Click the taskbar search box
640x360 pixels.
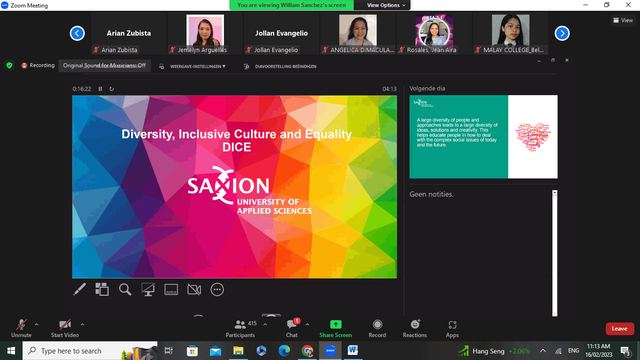point(90,351)
